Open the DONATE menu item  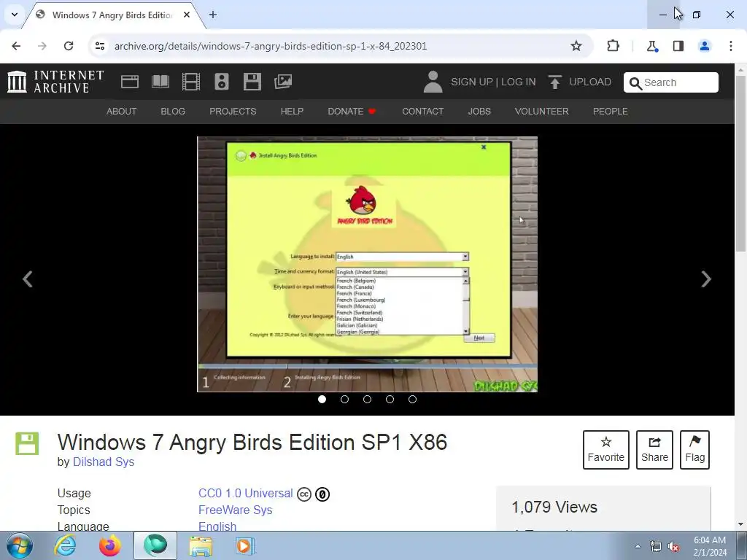(x=352, y=112)
